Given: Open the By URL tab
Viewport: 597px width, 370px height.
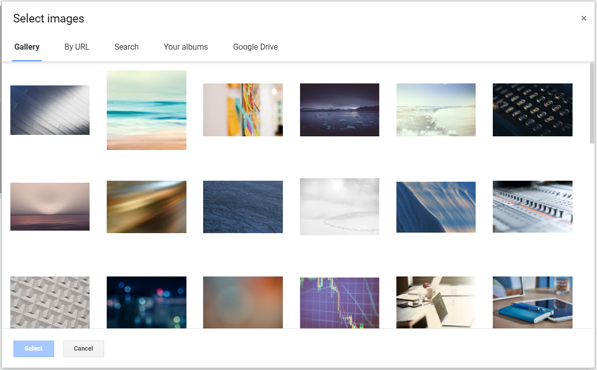Looking at the screenshot, I should pos(77,47).
